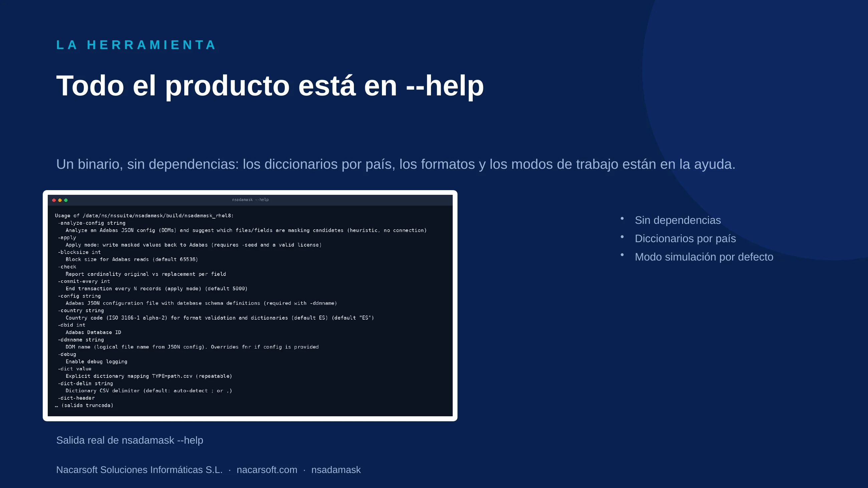Click 'End transaction every N records' line
Image resolution: width=868 pixels, height=488 pixels.
156,289
